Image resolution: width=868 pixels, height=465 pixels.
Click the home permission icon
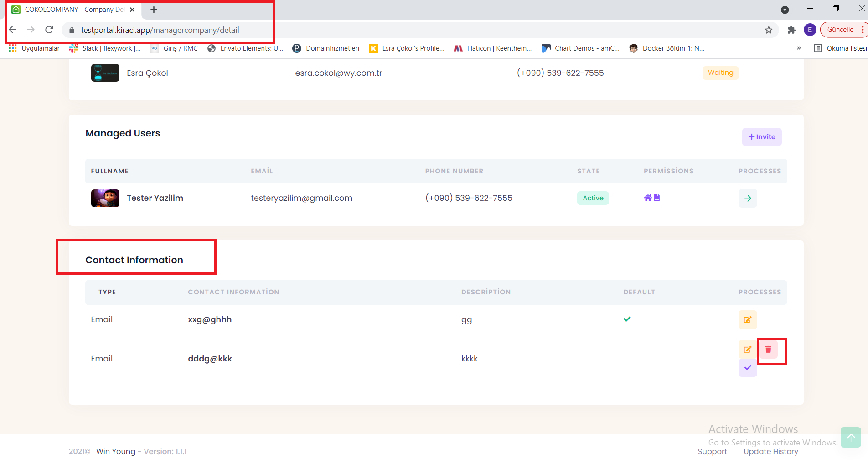click(x=647, y=198)
